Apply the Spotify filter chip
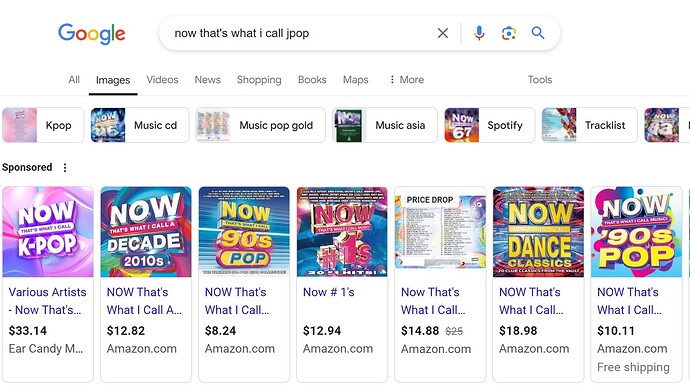The width and height of the screenshot is (690, 392). tap(490, 125)
